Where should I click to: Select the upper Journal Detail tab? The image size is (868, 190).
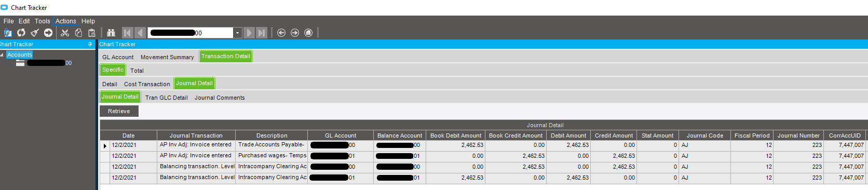point(194,83)
